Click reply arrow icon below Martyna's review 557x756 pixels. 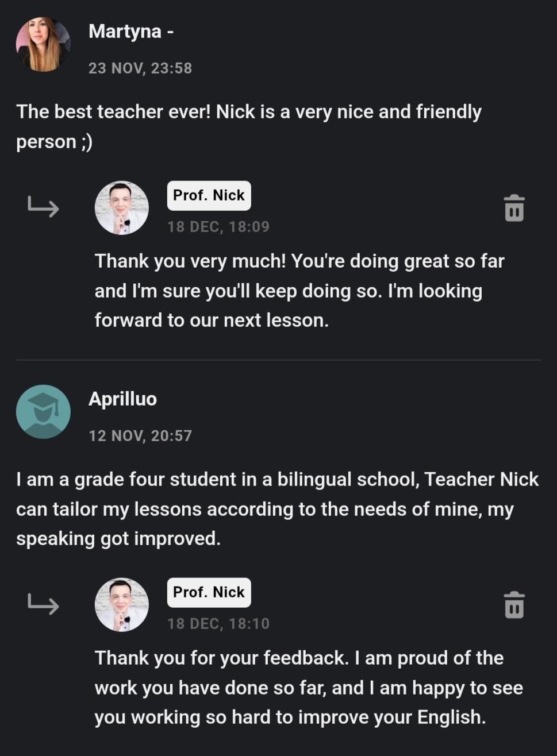[43, 206]
